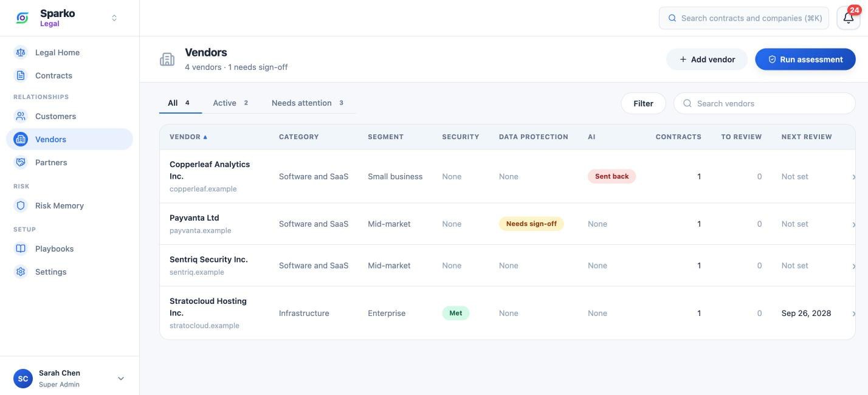The width and height of the screenshot is (868, 395).
Task: Click the Contracts column header
Action: click(678, 137)
